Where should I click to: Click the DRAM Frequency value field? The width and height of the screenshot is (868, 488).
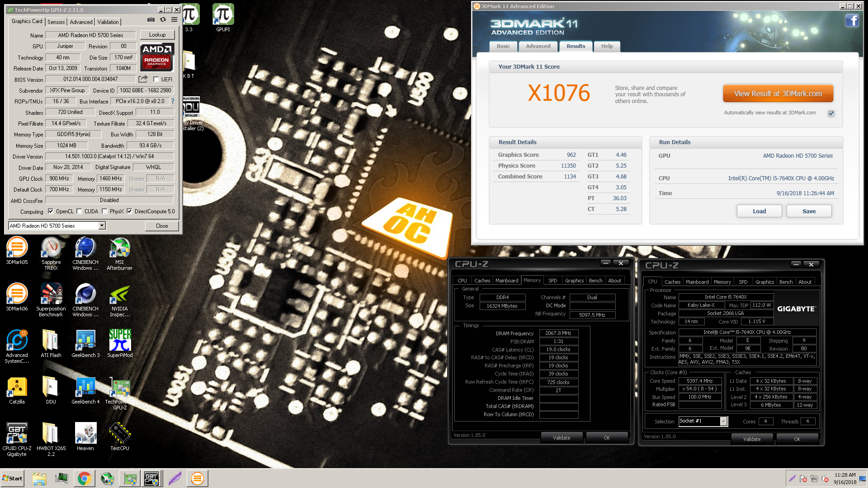click(558, 333)
